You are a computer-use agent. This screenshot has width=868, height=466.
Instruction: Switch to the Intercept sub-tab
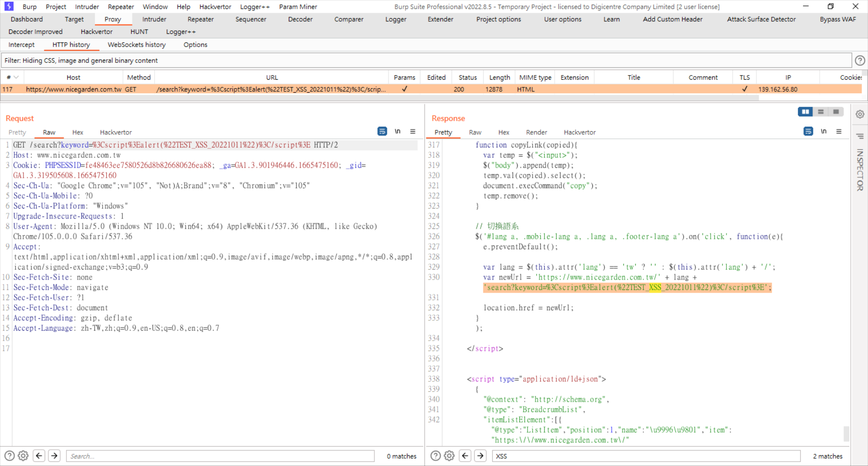pyautogui.click(x=21, y=45)
